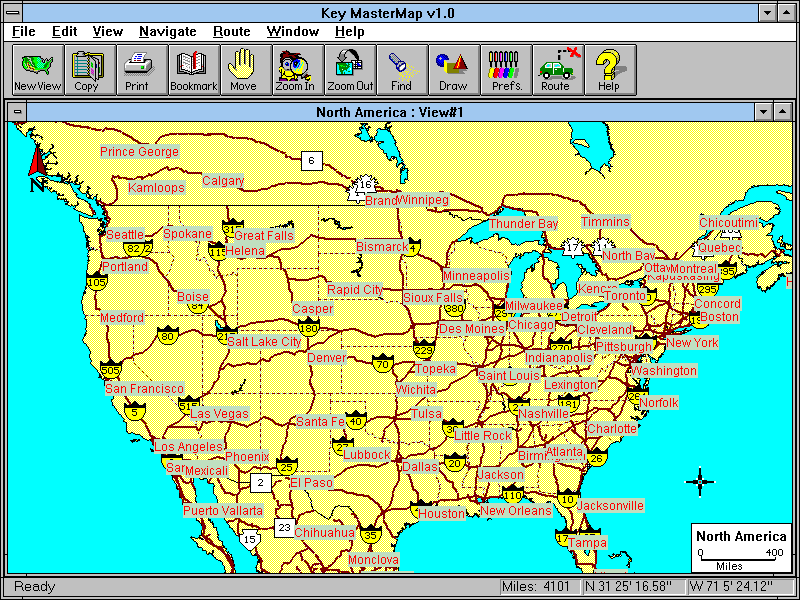Image resolution: width=800 pixels, height=600 pixels.
Task: Open the application control menu box
Action: [13, 13]
